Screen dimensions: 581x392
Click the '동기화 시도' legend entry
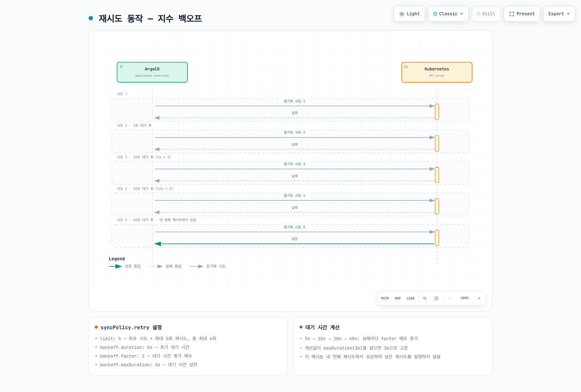(x=208, y=266)
